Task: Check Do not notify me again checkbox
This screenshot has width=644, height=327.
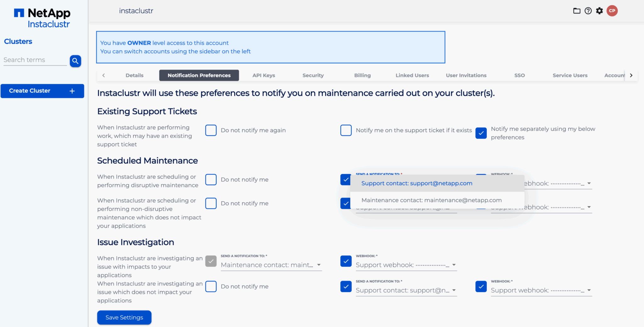Action: (211, 130)
